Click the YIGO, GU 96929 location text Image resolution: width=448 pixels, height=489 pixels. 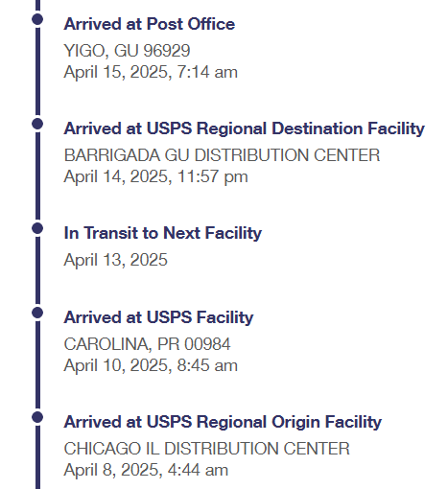pyautogui.click(x=128, y=51)
